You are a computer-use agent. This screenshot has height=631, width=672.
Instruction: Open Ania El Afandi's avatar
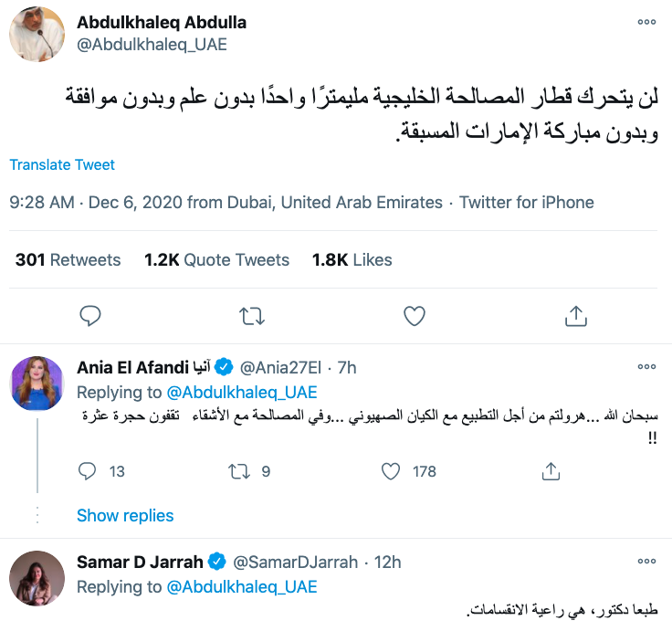[x=37, y=382]
